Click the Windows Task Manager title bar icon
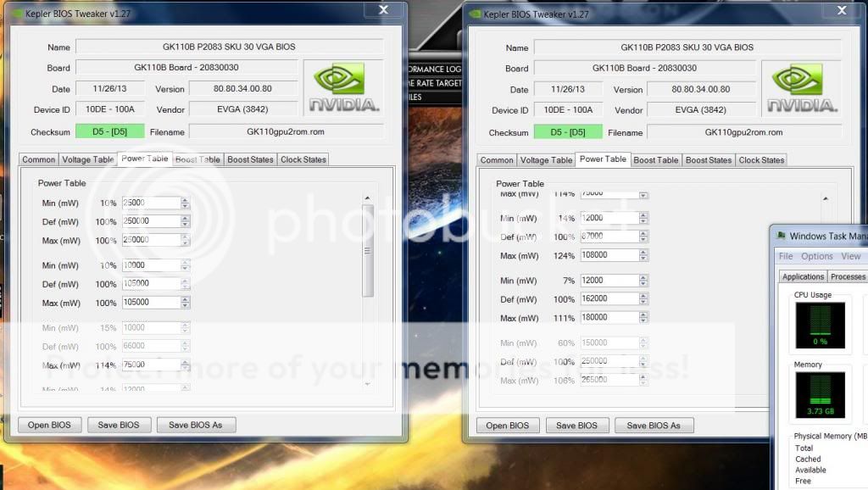 coord(781,236)
